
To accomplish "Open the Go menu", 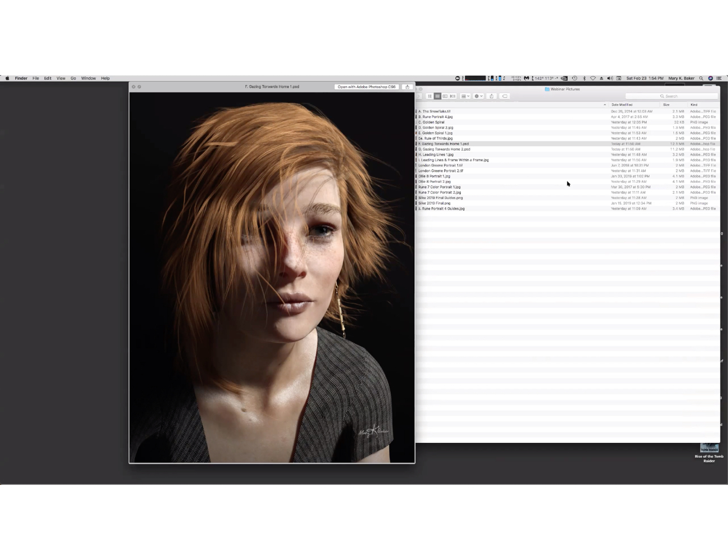I will (x=73, y=78).
